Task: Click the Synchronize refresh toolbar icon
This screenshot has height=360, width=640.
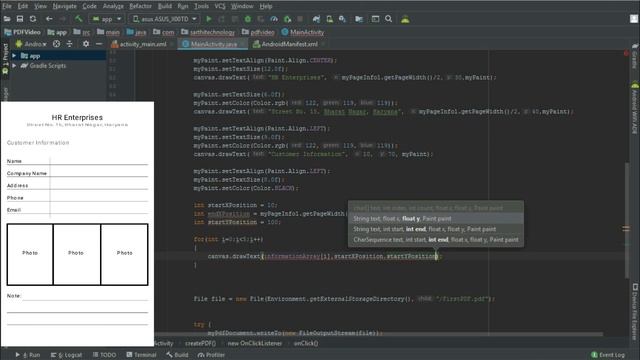Action: (33, 19)
